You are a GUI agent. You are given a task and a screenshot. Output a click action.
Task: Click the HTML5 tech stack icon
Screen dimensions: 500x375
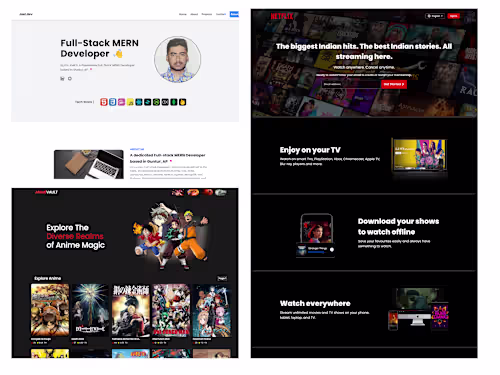coord(104,102)
